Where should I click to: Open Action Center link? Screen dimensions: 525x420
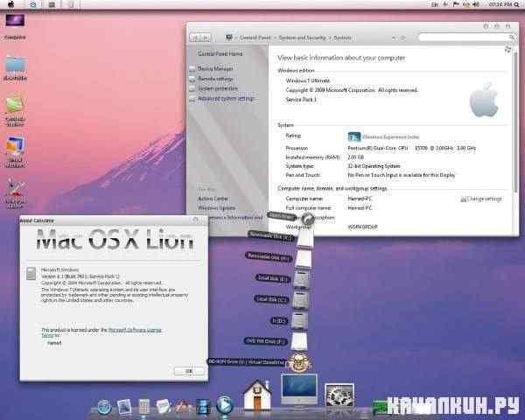(x=213, y=199)
